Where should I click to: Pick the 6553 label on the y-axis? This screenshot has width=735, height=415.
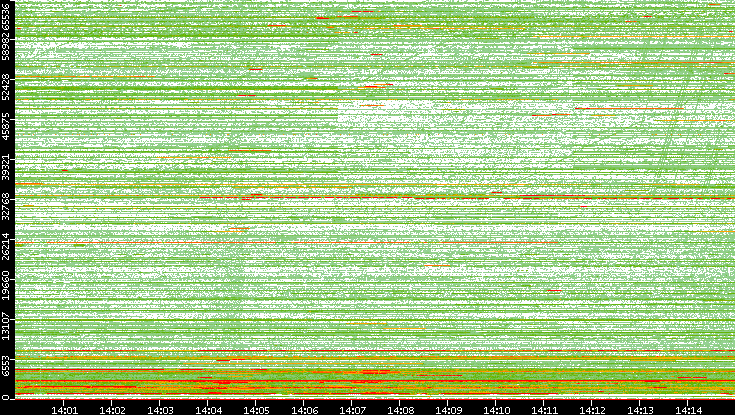(x=7, y=365)
